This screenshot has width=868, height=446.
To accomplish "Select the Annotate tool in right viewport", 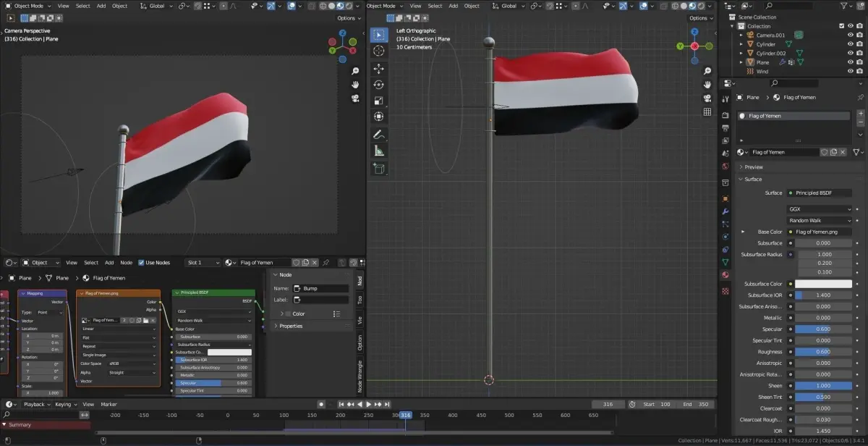I will [x=379, y=135].
